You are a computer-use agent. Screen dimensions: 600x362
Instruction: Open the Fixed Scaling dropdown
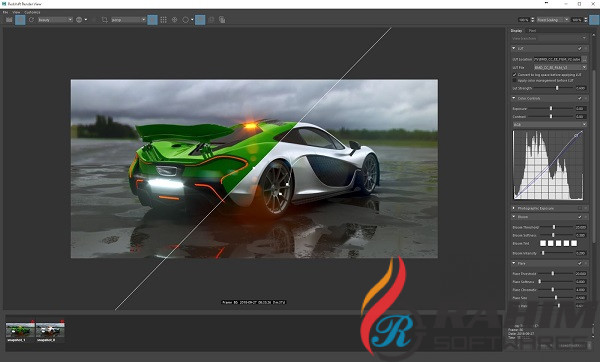coord(553,20)
